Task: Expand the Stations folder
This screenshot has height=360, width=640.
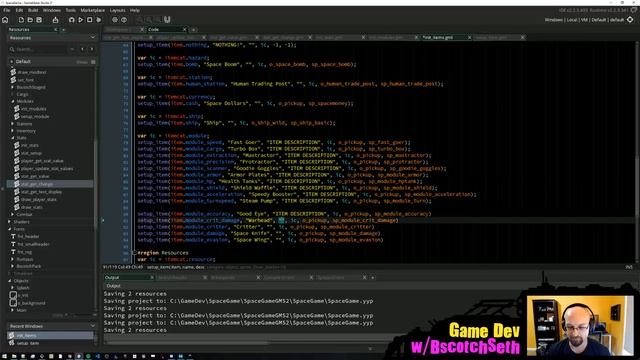Action: pos(13,124)
